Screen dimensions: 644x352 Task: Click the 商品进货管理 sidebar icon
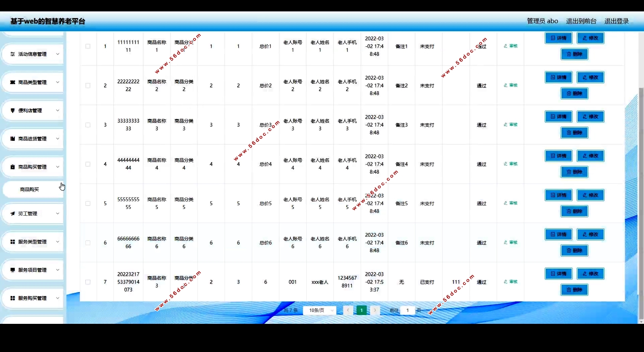pos(12,138)
